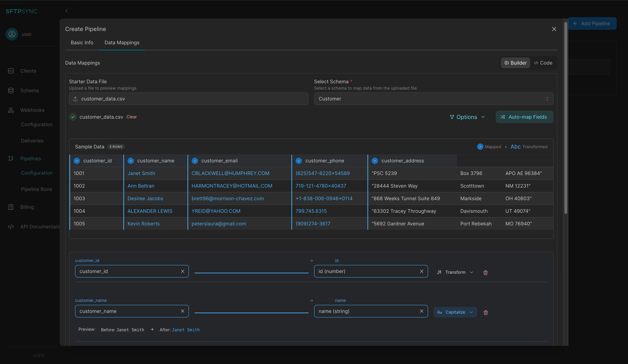Expand the Options dropdown
Viewport: 628px width, 364px height.
pyautogui.click(x=467, y=117)
